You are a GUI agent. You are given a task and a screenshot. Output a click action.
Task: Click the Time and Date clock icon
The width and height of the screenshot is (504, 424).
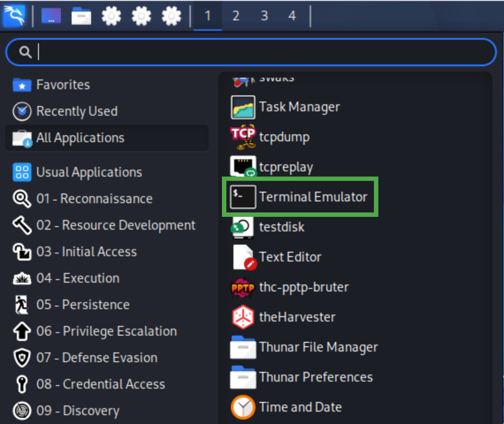click(x=243, y=407)
